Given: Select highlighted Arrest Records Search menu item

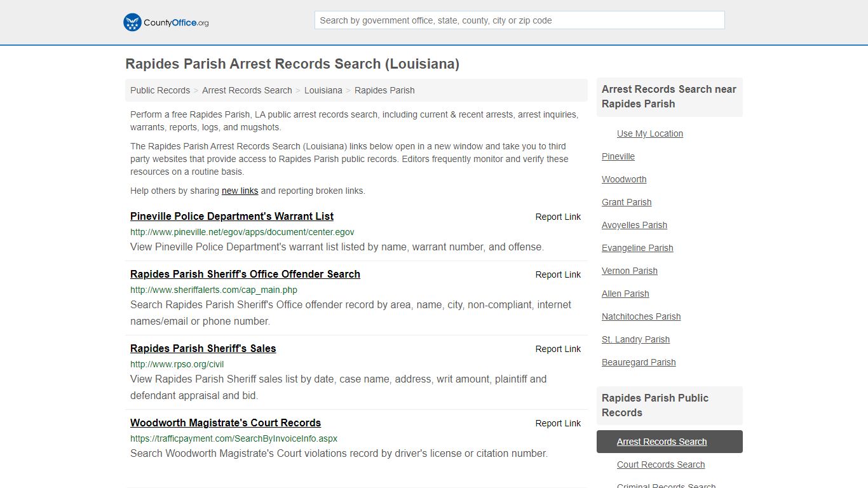Looking at the screenshot, I should click(670, 442).
